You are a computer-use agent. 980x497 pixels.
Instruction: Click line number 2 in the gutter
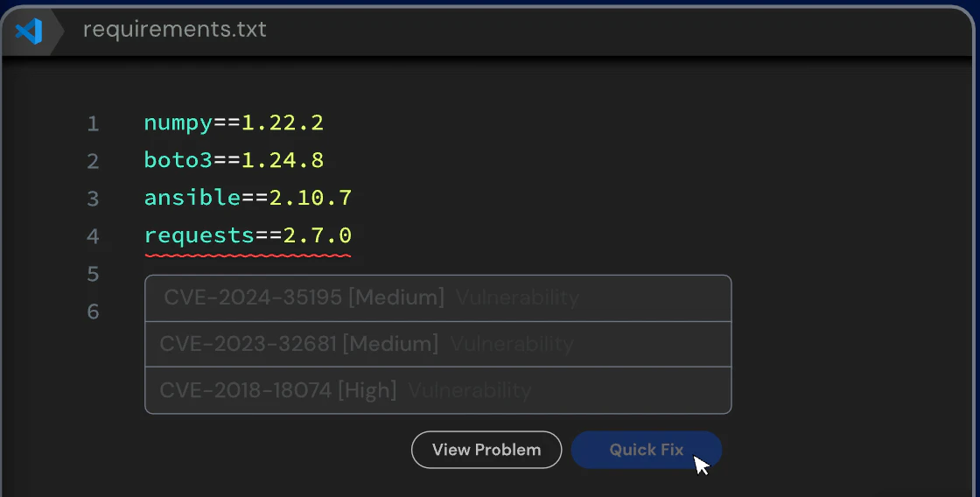pyautogui.click(x=93, y=161)
